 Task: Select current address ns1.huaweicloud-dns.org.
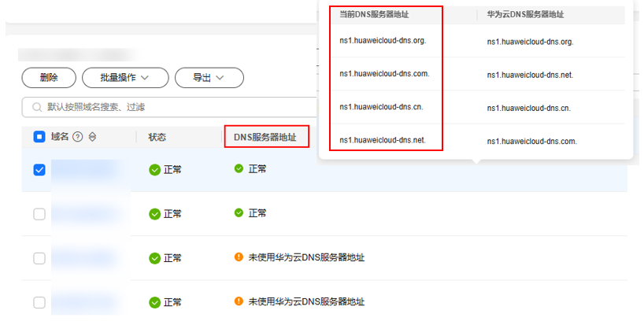coord(383,41)
